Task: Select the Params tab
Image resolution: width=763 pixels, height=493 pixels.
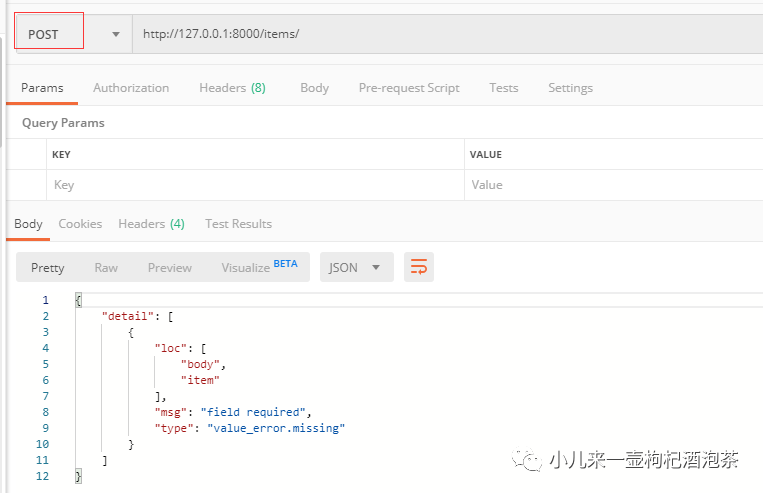Action: (42, 88)
